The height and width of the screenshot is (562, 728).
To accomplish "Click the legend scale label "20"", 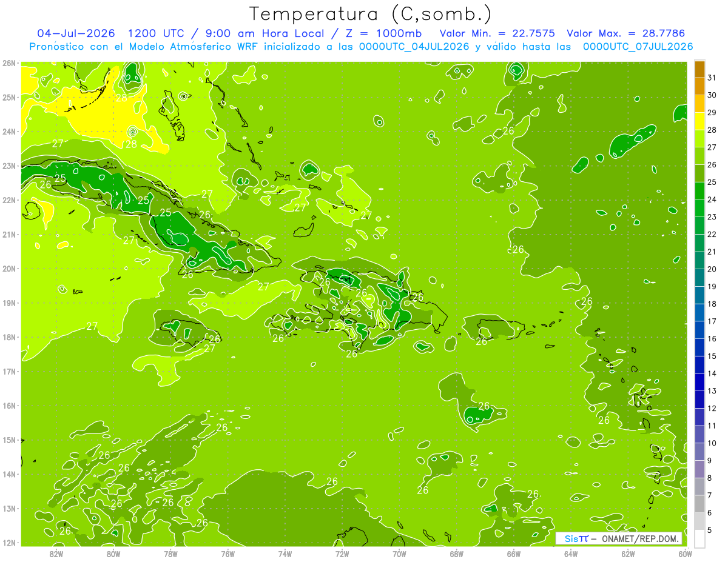I will 712,269.
